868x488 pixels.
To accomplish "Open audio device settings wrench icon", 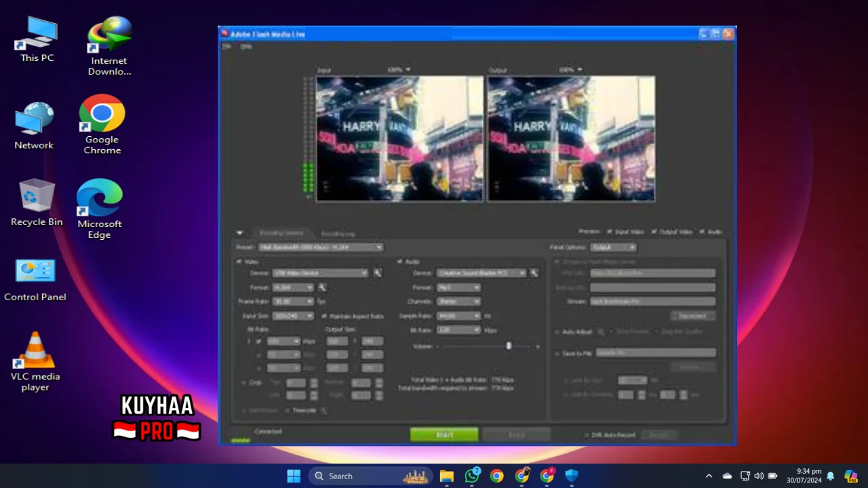I will point(534,273).
